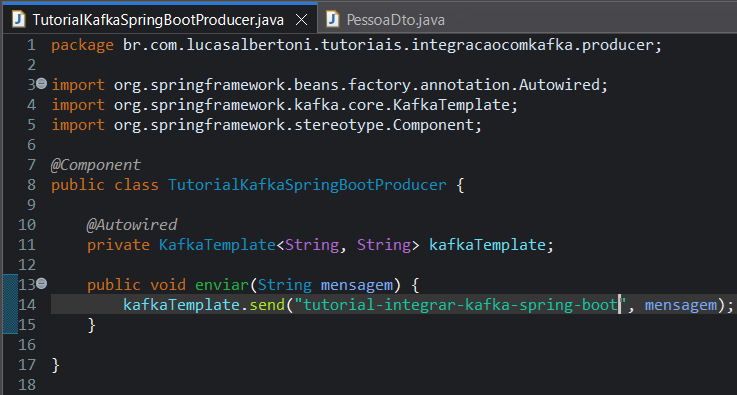Click the private keyword on line 11
The image size is (737, 395).
tap(118, 245)
